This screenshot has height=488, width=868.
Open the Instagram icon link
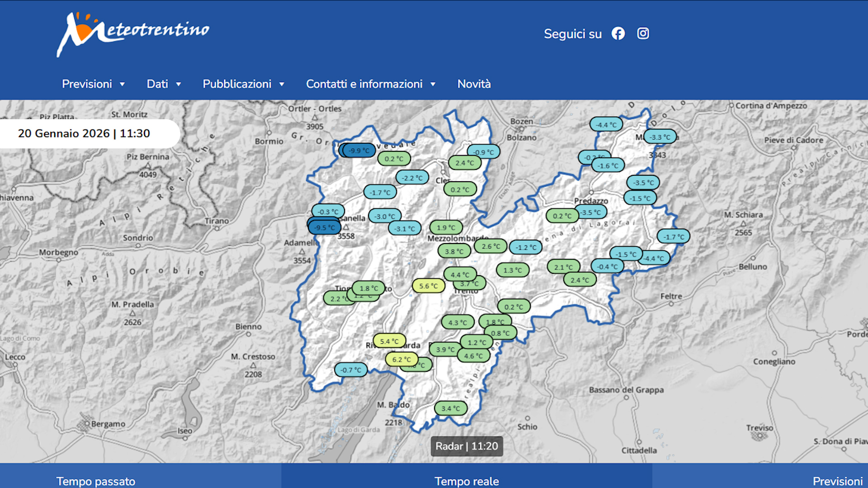[x=643, y=33]
